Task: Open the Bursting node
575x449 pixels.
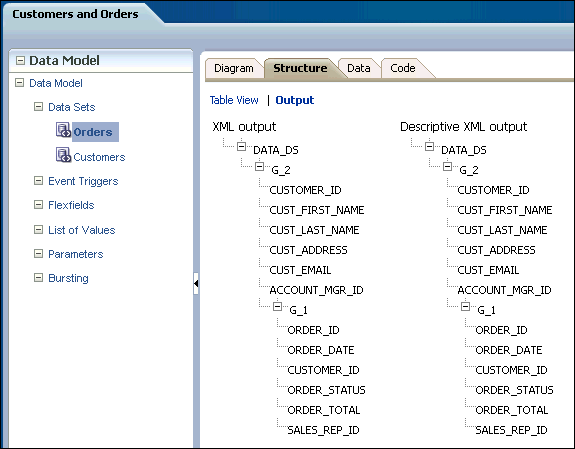Action: (x=68, y=278)
